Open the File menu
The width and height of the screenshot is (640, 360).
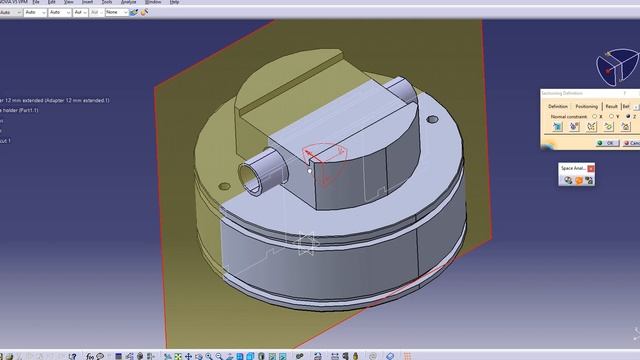pyautogui.click(x=36, y=2)
